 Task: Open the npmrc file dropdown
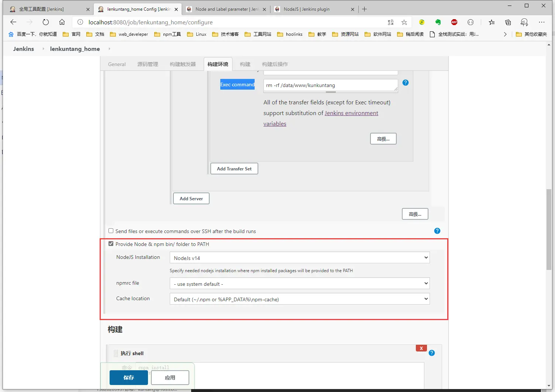(300, 284)
